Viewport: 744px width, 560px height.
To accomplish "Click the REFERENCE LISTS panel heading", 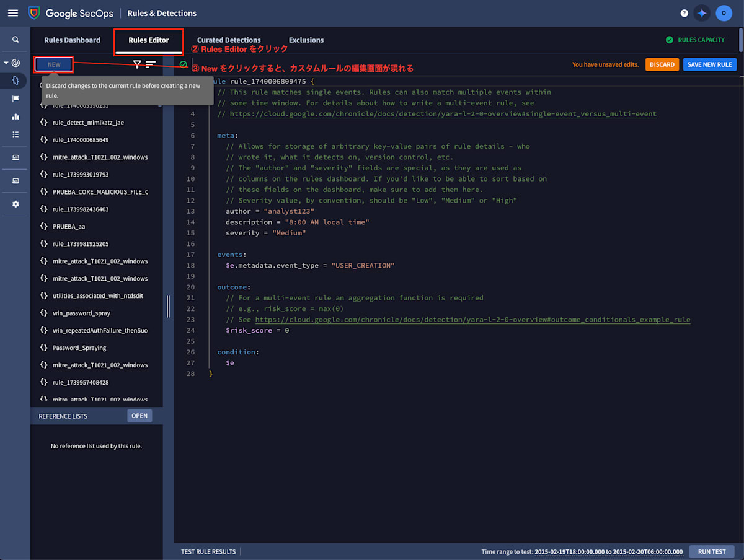I will (x=63, y=416).
